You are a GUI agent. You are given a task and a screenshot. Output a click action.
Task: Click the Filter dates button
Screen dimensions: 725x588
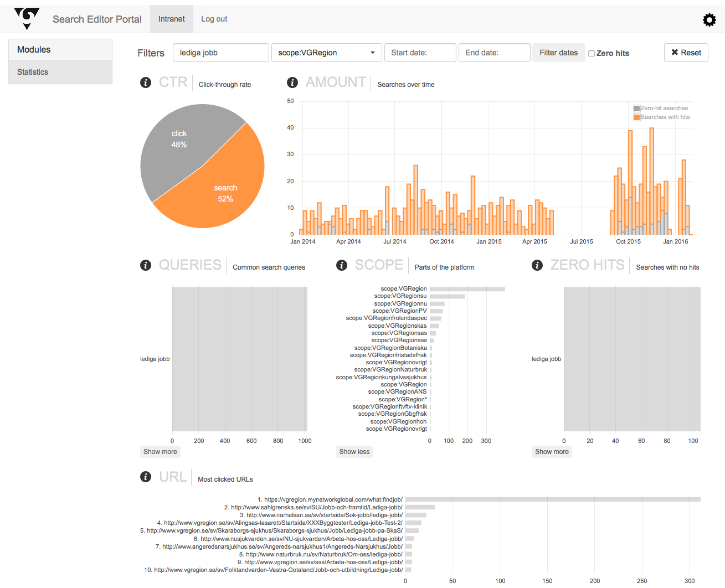(x=558, y=53)
